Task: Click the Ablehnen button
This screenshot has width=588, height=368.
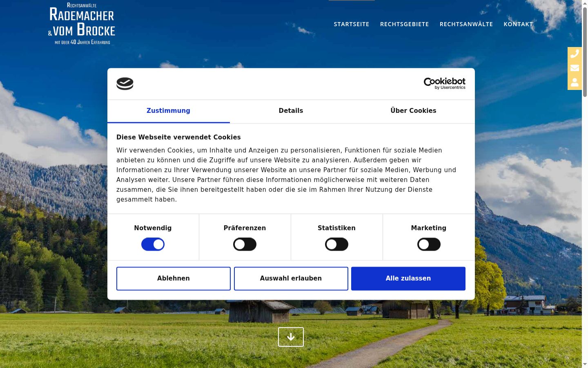Action: point(174,278)
